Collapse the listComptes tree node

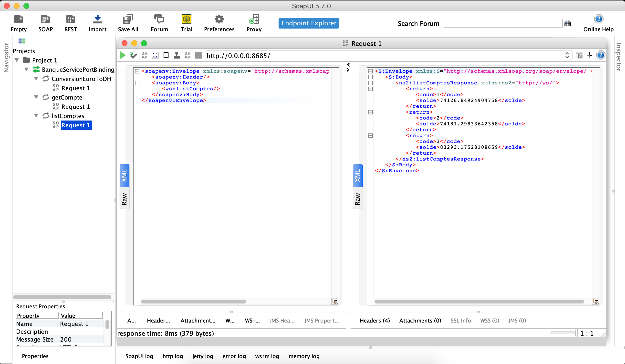(36, 116)
